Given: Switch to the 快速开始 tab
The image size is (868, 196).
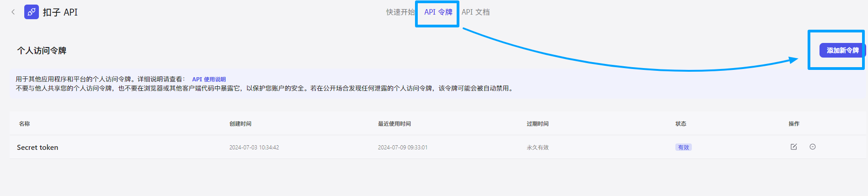Looking at the screenshot, I should pos(400,12).
